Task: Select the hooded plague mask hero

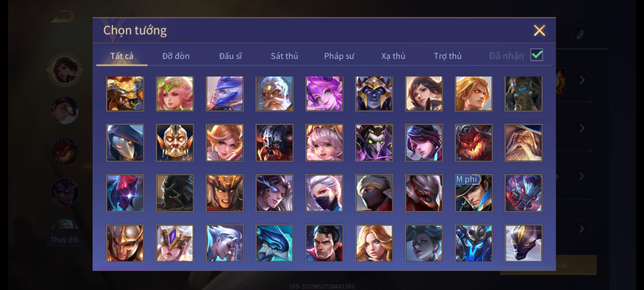Action: [x=125, y=143]
